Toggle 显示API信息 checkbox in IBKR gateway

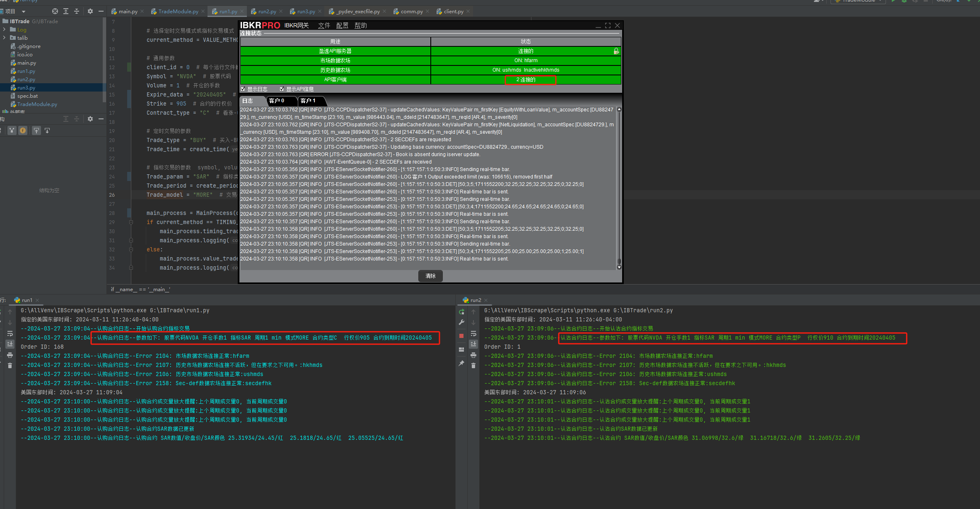[x=282, y=89]
